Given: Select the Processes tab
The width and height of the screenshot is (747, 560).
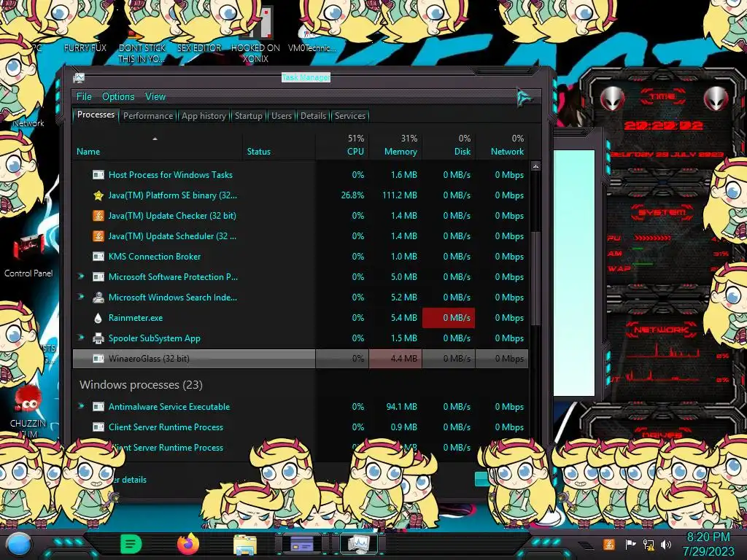Looking at the screenshot, I should (96, 114).
